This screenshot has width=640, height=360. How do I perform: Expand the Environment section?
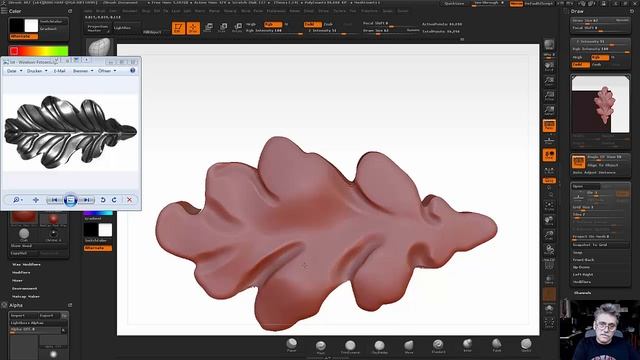[x=24, y=288]
